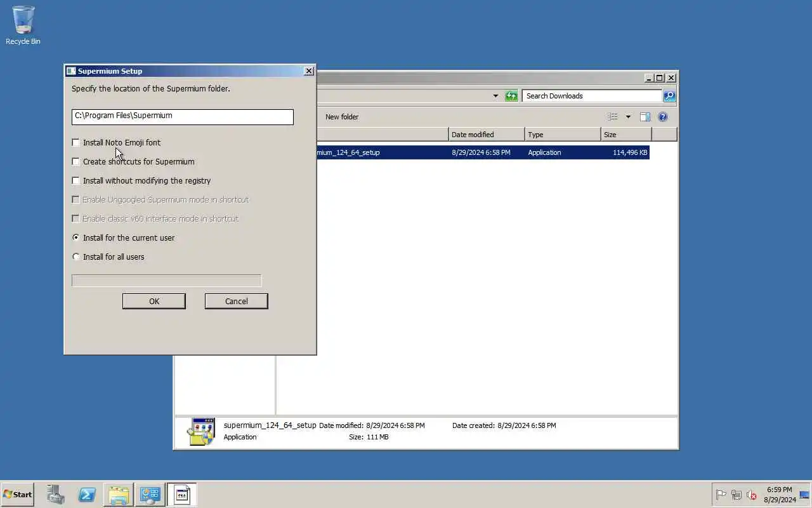Click the control panel taskbar icon

[x=150, y=495]
